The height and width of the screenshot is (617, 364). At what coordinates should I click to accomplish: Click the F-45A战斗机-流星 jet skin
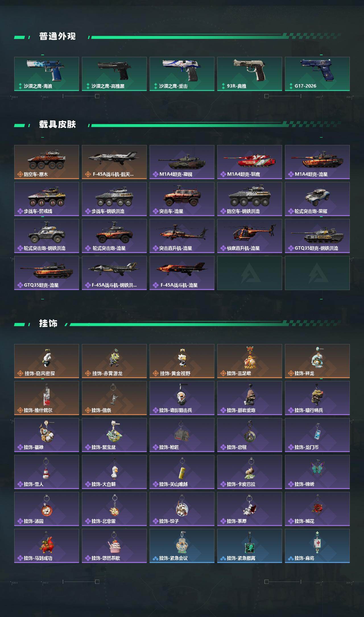[182, 273]
